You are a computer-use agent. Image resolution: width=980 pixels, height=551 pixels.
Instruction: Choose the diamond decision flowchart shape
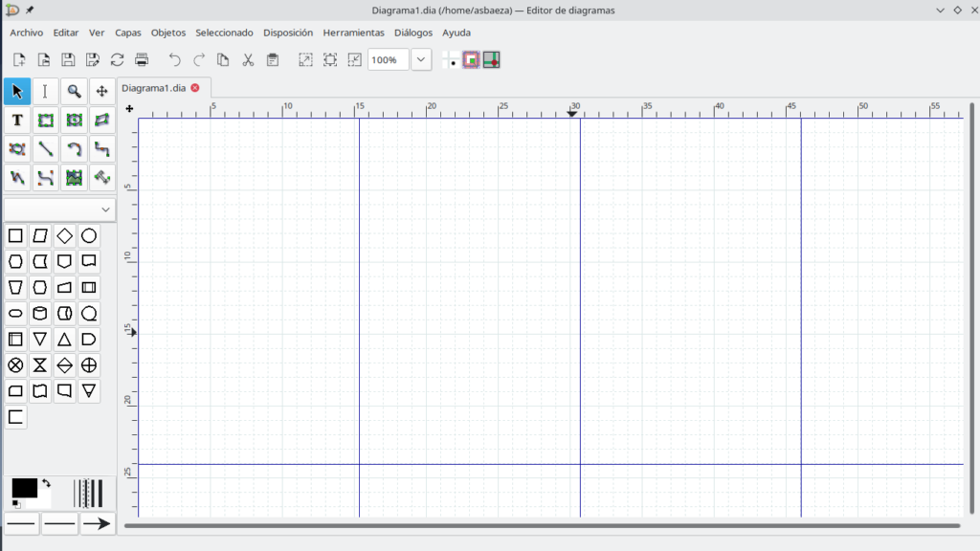64,235
